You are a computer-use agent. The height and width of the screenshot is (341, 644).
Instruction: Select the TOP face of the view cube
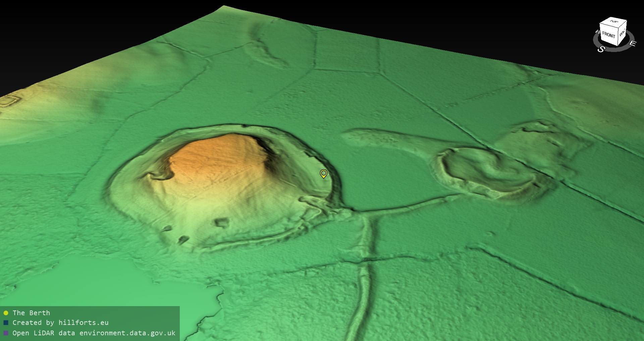[614, 21]
